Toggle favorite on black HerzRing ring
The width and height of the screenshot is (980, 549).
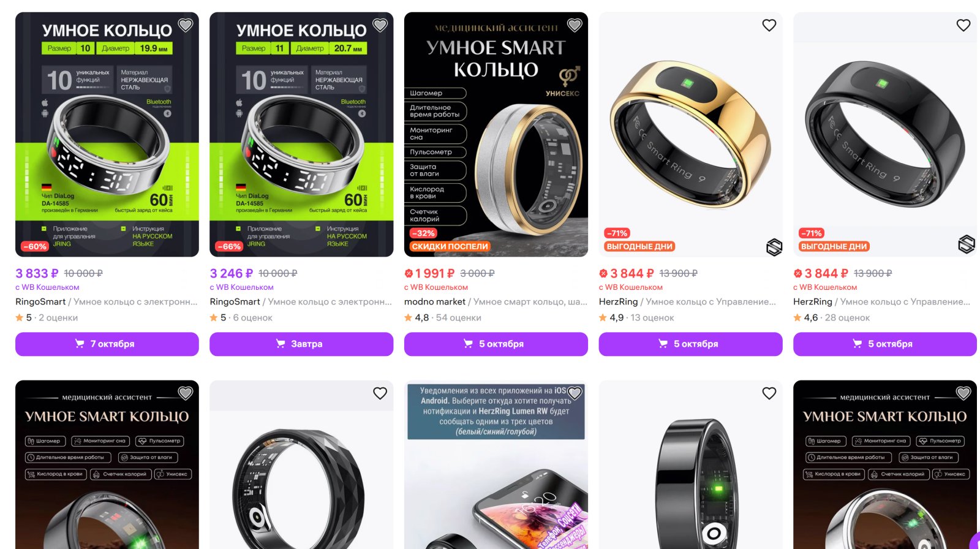pos(963,25)
